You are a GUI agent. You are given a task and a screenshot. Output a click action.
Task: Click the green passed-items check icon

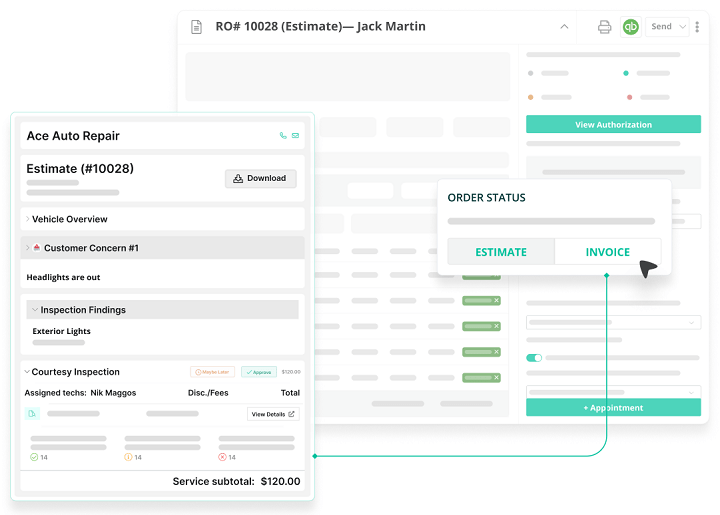pyautogui.click(x=34, y=457)
